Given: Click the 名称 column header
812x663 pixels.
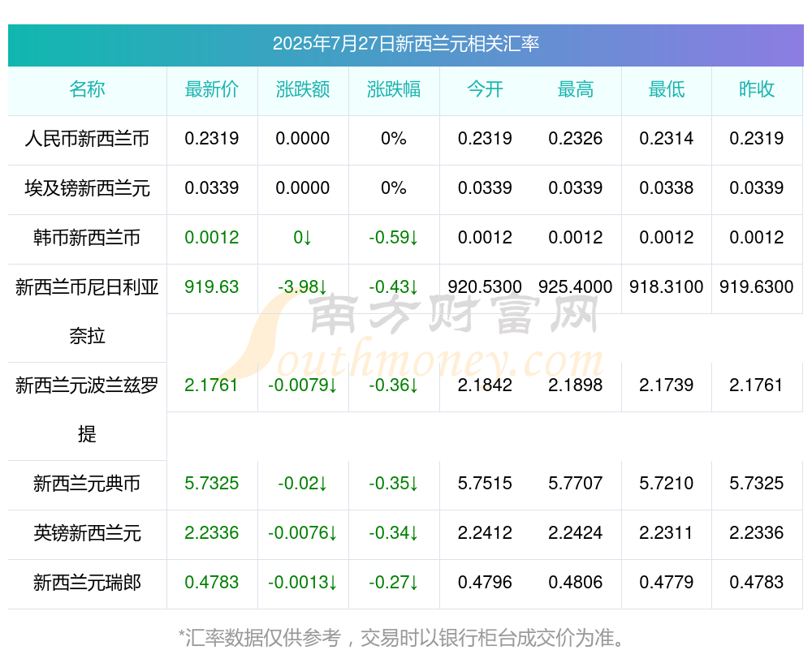Looking at the screenshot, I should pos(87,89).
